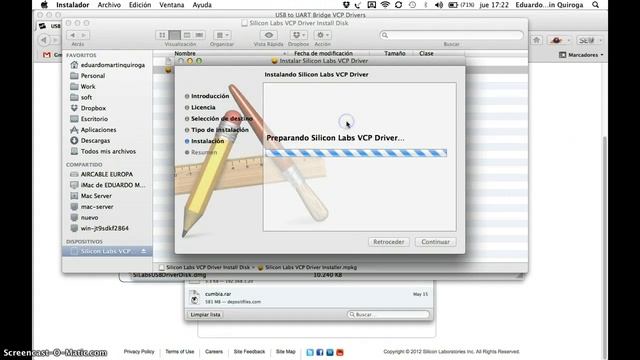Open the Ayuda menu
Screen dimensions: 640x360
(202, 5)
